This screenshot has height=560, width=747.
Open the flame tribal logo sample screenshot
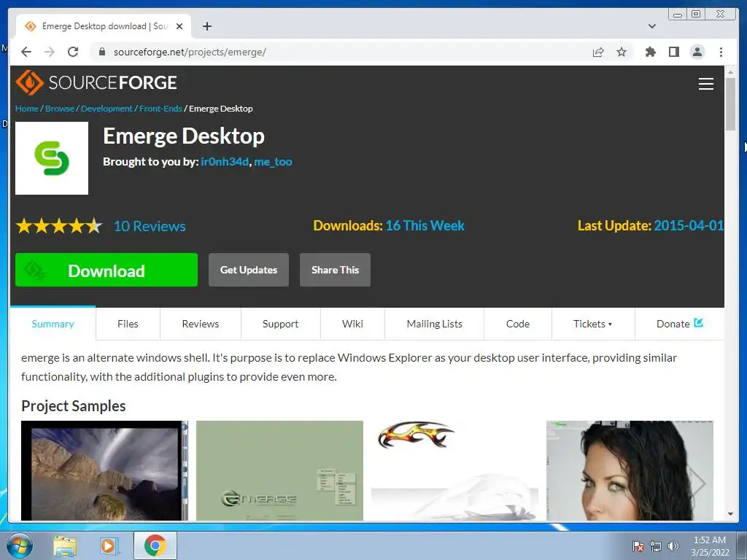tap(454, 470)
